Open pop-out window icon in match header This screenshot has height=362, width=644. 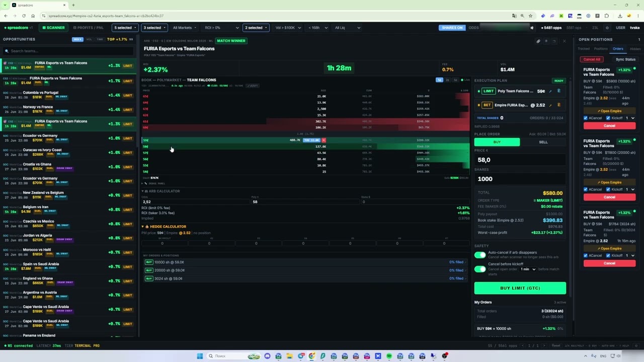(x=554, y=41)
